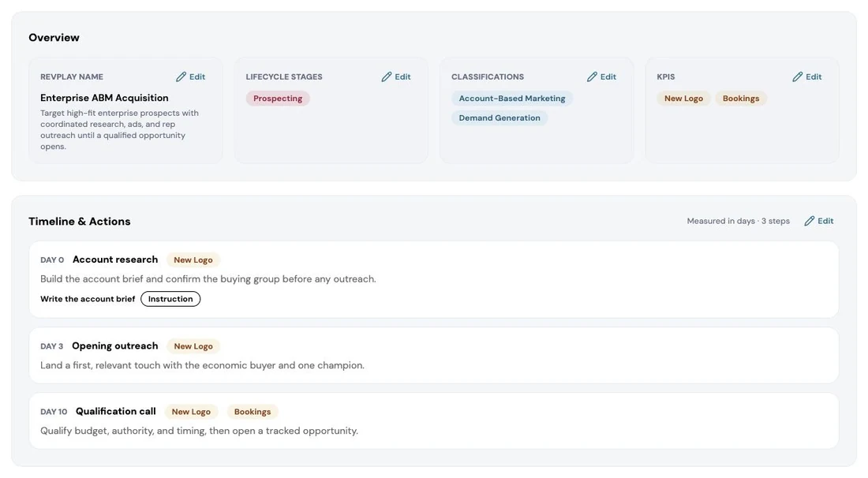Screen dimensions: 868x478
Task: Click the CLASSIFICATIONS card label
Action: tap(488, 77)
